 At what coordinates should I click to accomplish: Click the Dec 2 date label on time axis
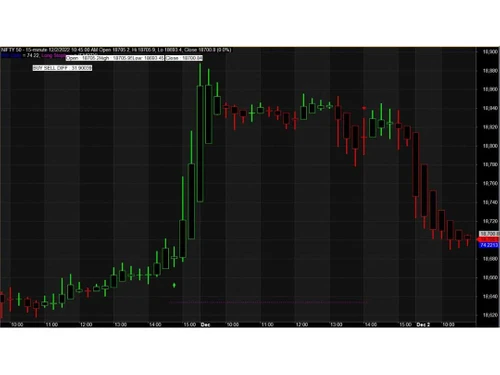423,324
